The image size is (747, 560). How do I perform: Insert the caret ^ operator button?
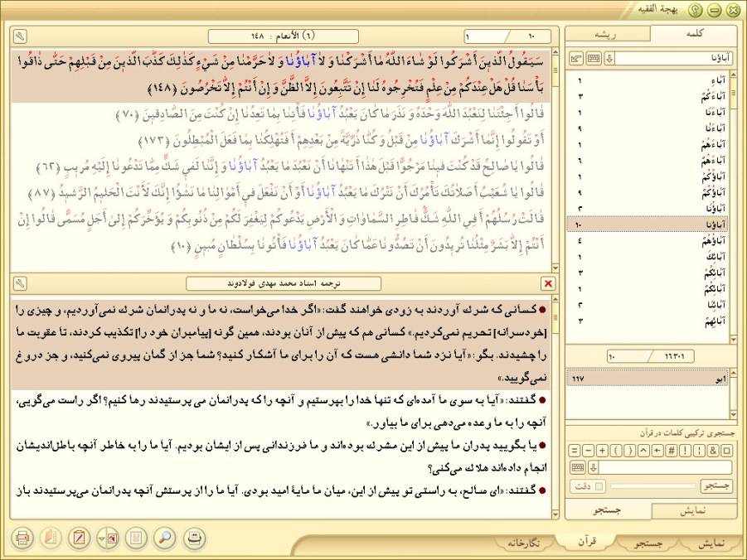point(643,451)
